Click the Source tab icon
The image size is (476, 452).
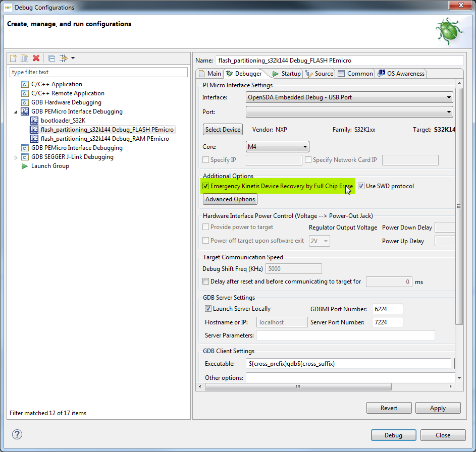tap(309, 74)
